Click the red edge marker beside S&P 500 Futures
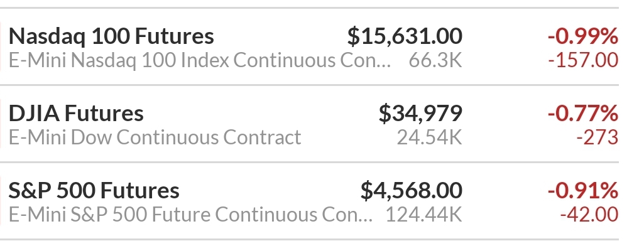Viewport: 644px width, 241px height. 1,200
